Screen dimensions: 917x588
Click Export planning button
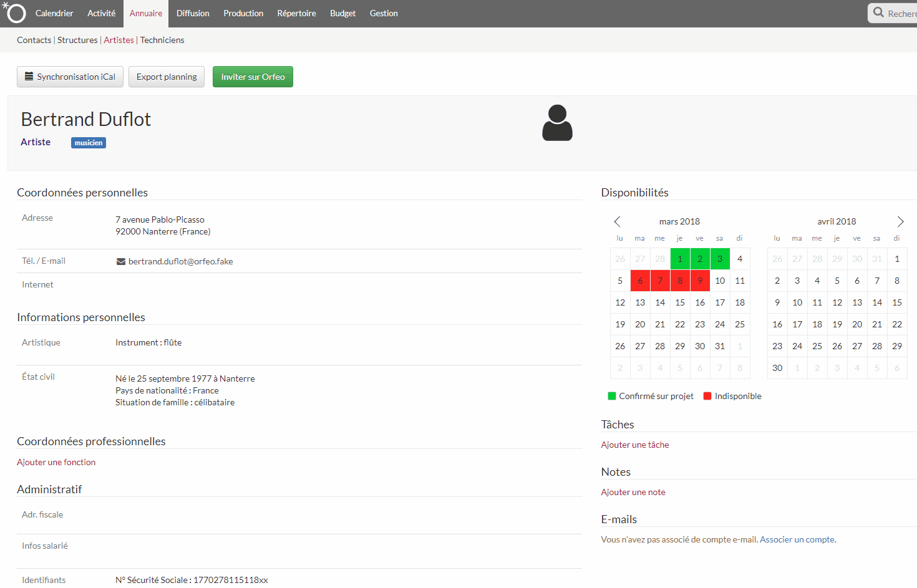click(167, 77)
